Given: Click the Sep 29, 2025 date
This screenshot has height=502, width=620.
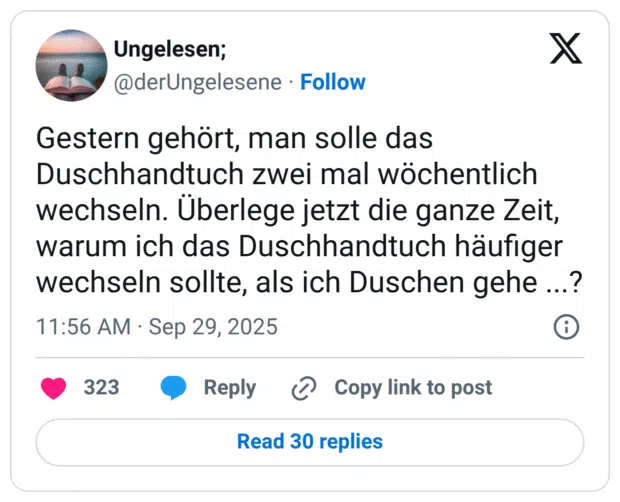Looking at the screenshot, I should tap(213, 327).
